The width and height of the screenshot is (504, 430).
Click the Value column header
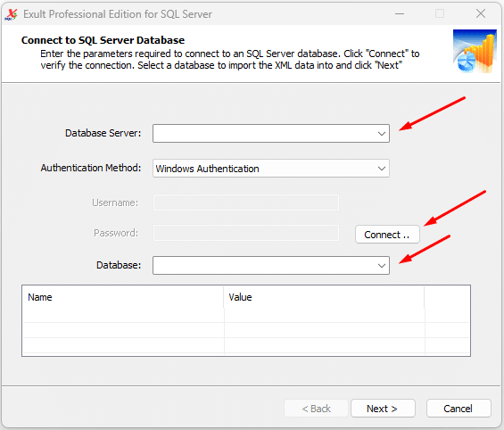click(x=324, y=297)
